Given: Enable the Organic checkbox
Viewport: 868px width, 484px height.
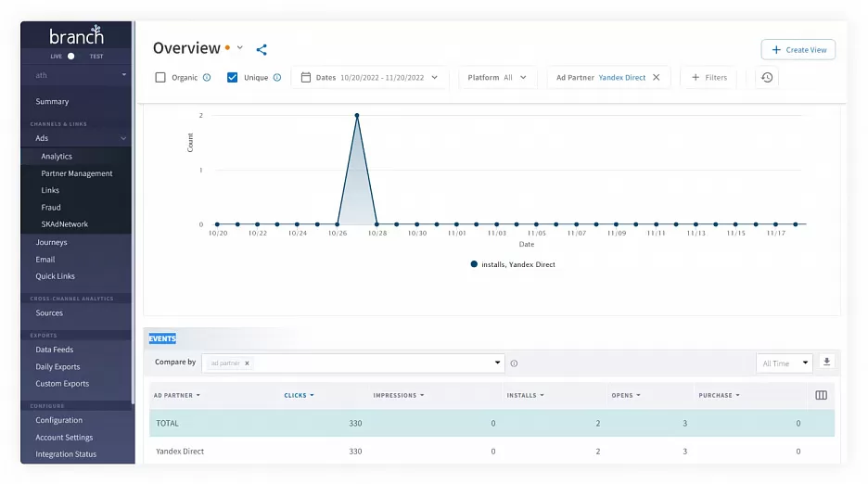Looking at the screenshot, I should click(x=160, y=78).
